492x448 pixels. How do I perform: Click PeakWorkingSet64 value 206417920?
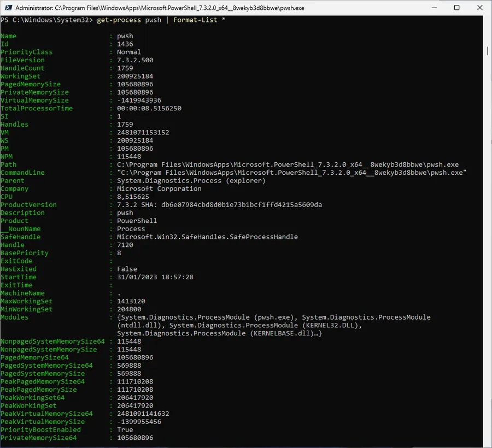(135, 398)
